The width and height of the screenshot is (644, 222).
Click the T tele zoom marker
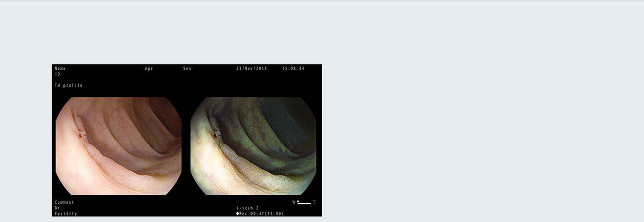tap(314, 202)
